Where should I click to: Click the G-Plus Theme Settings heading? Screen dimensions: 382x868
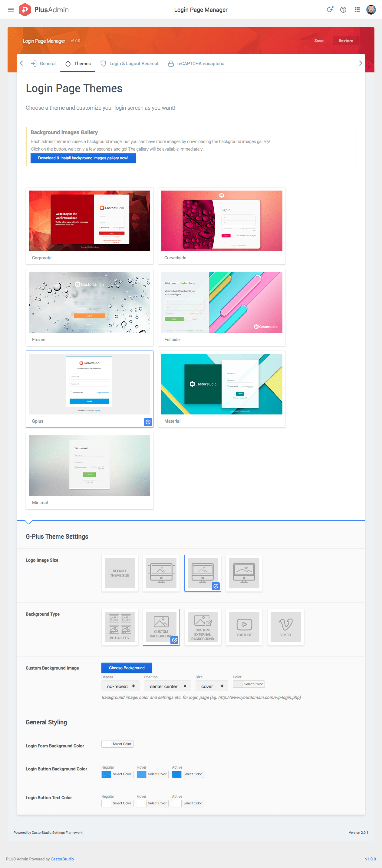coord(57,537)
